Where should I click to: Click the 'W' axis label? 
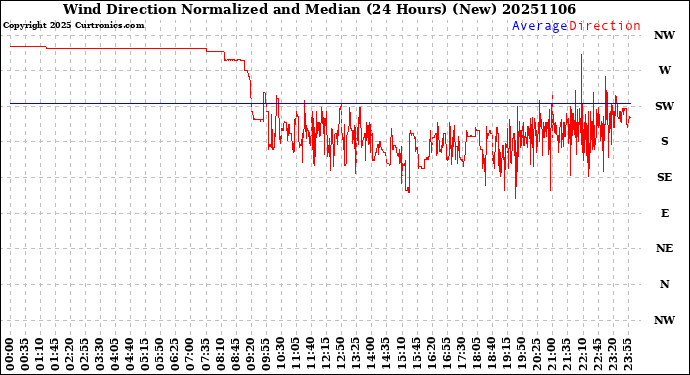(664, 70)
